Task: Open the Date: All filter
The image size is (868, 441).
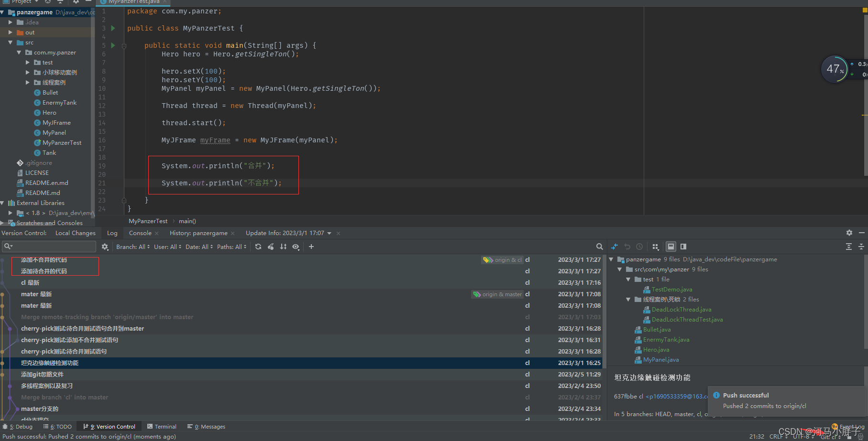Action: 199,247
